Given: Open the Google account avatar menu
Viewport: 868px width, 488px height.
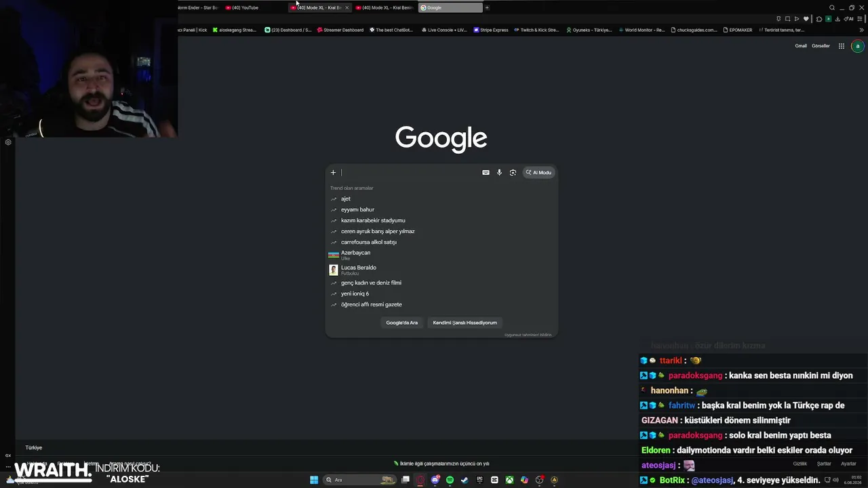Looking at the screenshot, I should point(858,46).
